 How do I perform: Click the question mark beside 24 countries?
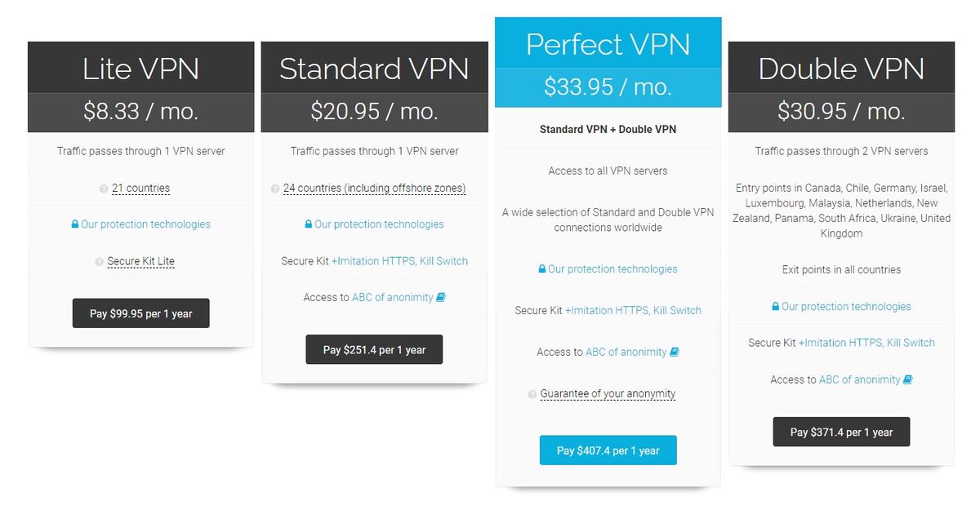pos(274,188)
